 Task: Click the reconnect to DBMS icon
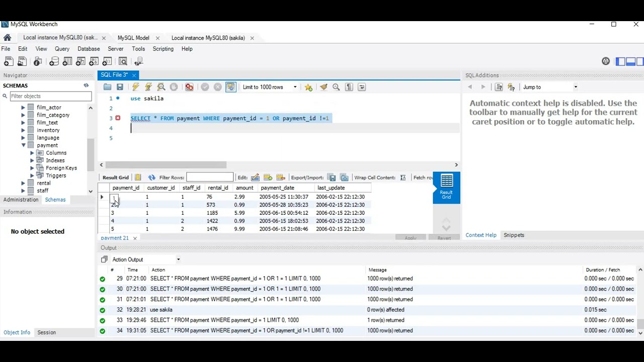click(x=139, y=61)
